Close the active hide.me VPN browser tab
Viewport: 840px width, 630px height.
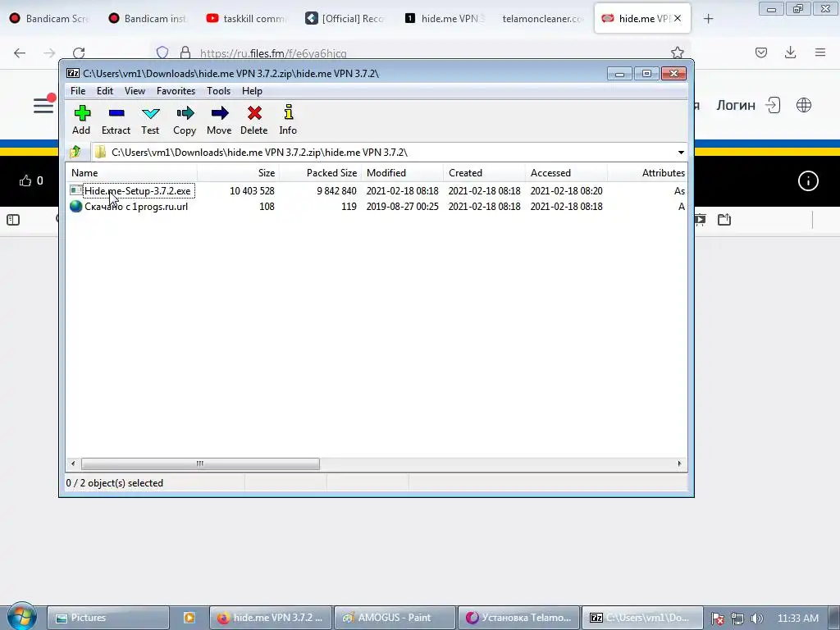pos(678,18)
